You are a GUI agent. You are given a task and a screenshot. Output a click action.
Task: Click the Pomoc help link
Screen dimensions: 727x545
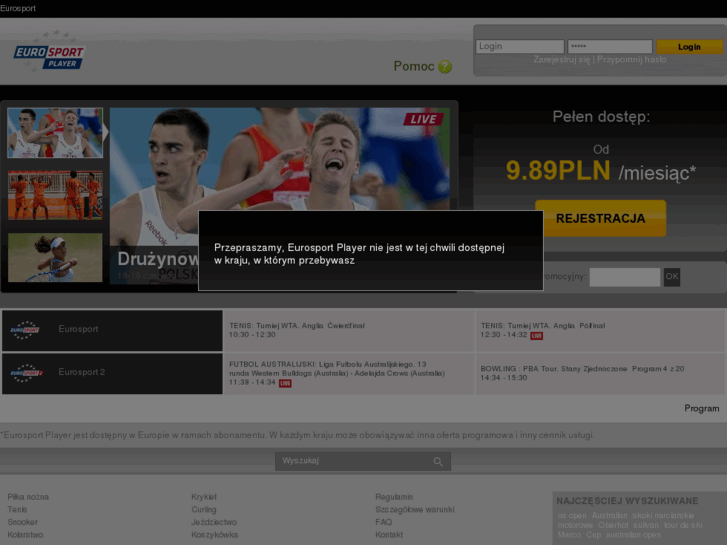(x=414, y=66)
